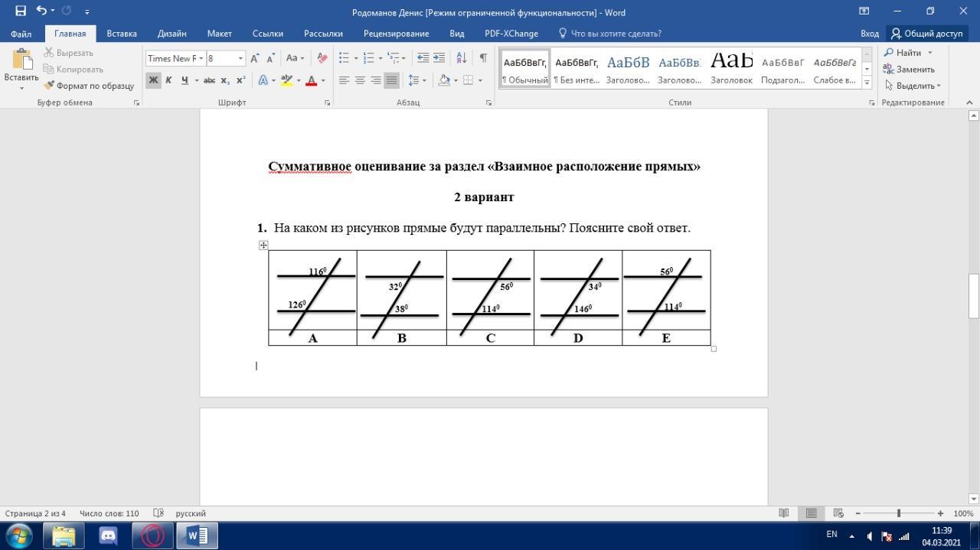Screen dimensions: 980x550
Task: Increase indent of the paragraph
Action: [439, 58]
